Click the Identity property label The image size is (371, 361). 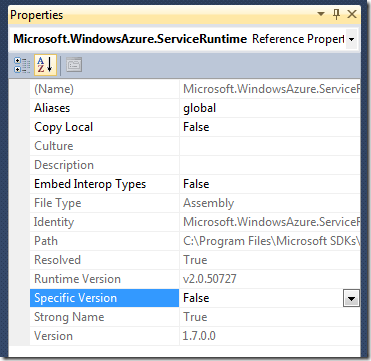tap(54, 222)
